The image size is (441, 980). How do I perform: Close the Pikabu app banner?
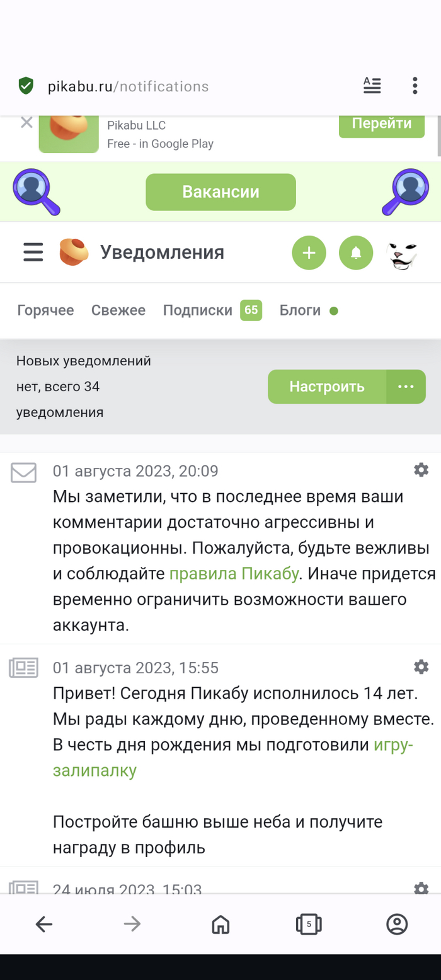[x=26, y=122]
